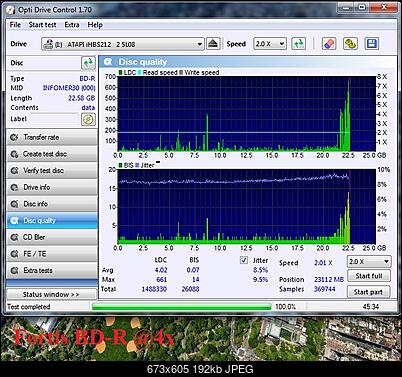
Task: Click the label apply icon next to Label field
Action: 88,119
